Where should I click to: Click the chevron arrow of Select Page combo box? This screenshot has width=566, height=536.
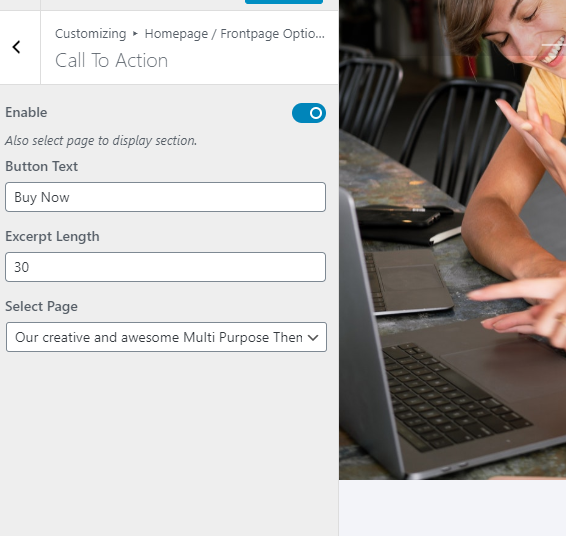coord(313,337)
